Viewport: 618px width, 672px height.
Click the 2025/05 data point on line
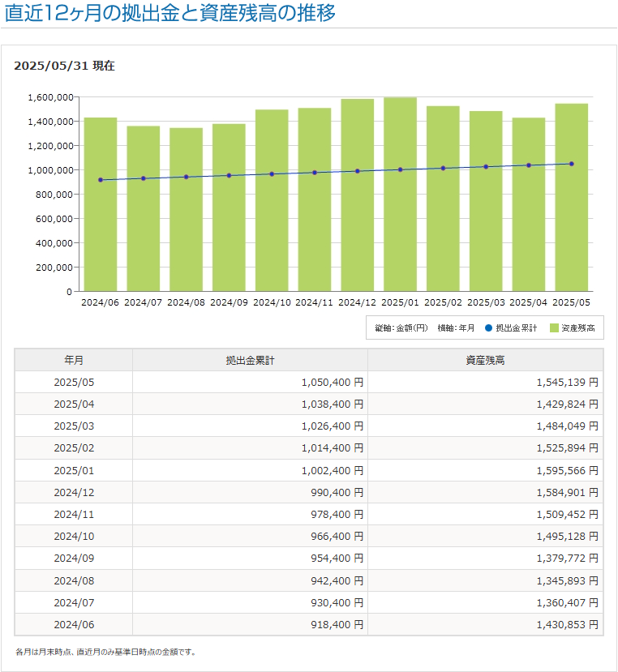[x=571, y=164]
